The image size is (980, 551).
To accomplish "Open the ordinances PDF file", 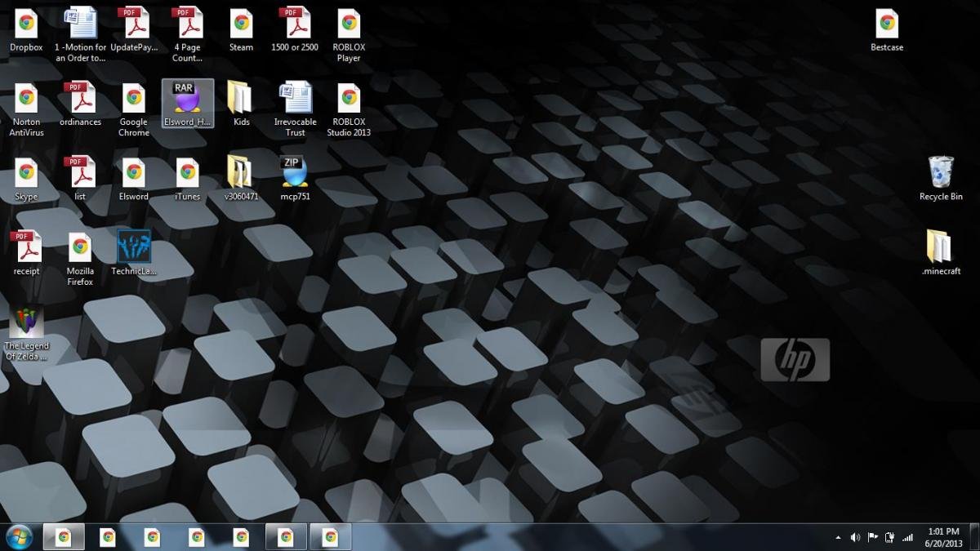I will click(80, 105).
